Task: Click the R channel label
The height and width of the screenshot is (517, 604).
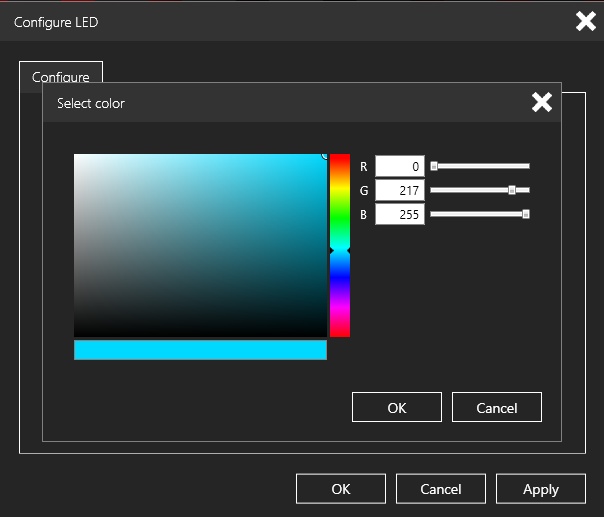Action: (364, 166)
